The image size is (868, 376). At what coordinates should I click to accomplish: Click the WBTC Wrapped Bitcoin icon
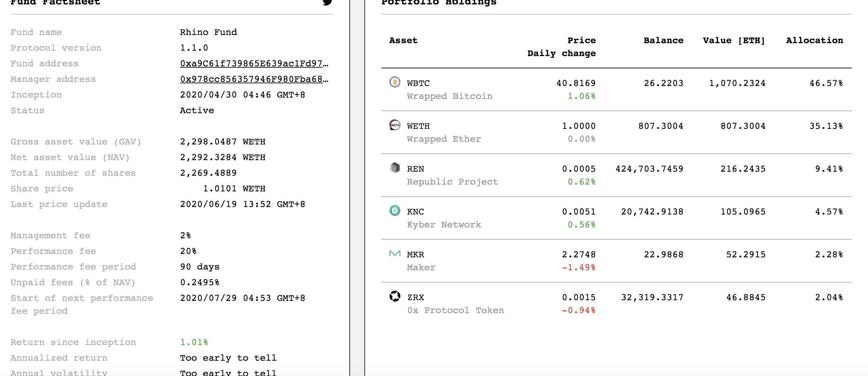point(395,82)
